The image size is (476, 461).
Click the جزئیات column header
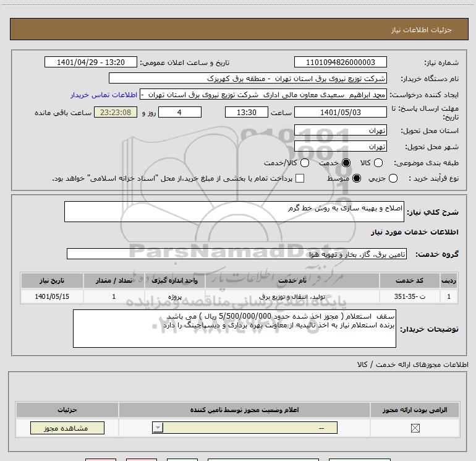click(x=67, y=410)
